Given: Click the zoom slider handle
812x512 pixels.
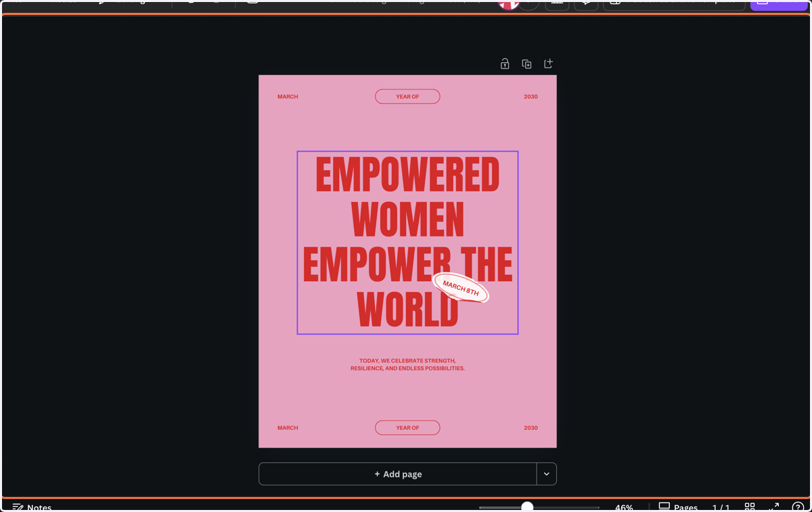Looking at the screenshot, I should pyautogui.click(x=527, y=507).
